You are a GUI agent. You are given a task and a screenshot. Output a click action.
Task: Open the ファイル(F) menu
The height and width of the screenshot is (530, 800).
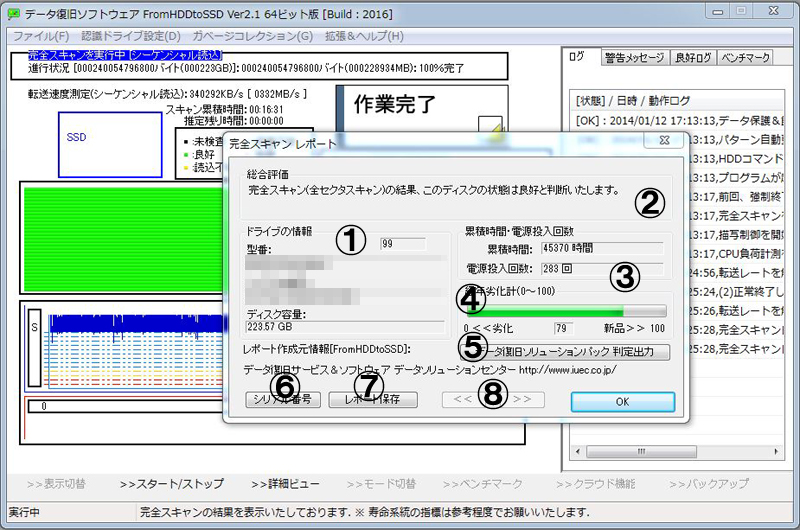(41, 36)
